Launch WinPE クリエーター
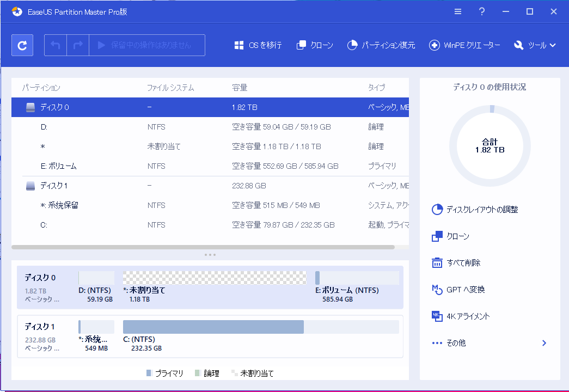The width and height of the screenshot is (569, 392). coord(464,45)
